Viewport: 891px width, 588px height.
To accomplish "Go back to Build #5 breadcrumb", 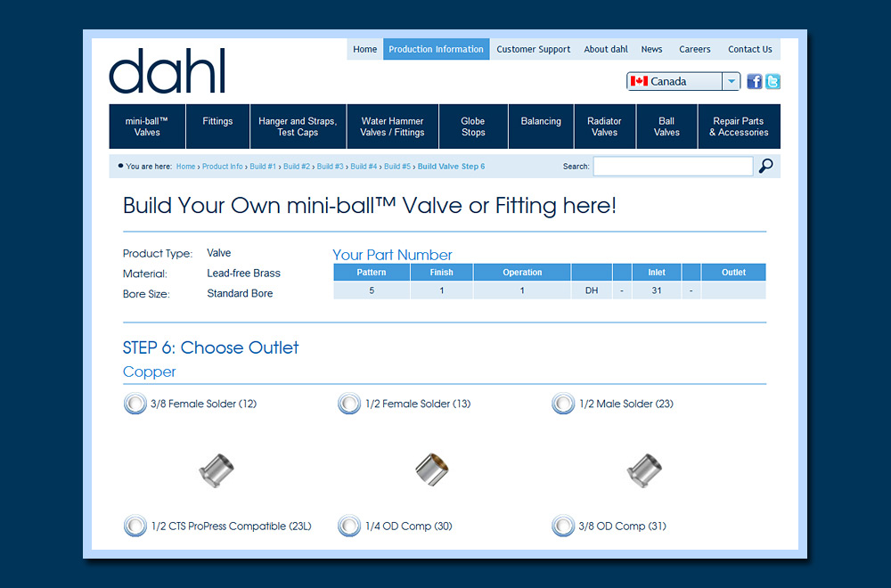I will tap(397, 167).
